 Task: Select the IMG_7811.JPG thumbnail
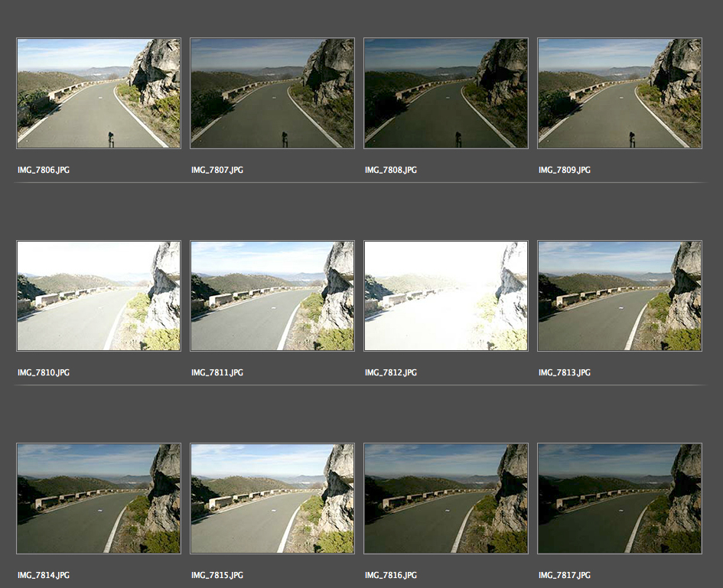click(x=272, y=296)
